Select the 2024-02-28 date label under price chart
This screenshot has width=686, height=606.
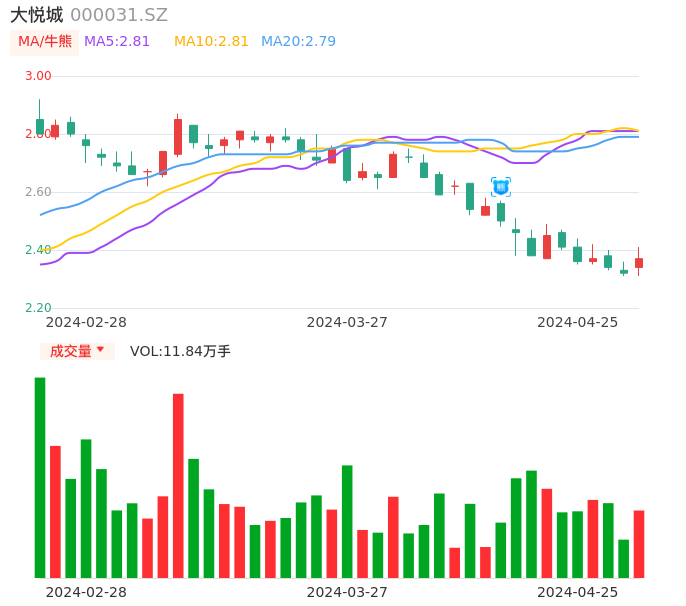tap(87, 322)
